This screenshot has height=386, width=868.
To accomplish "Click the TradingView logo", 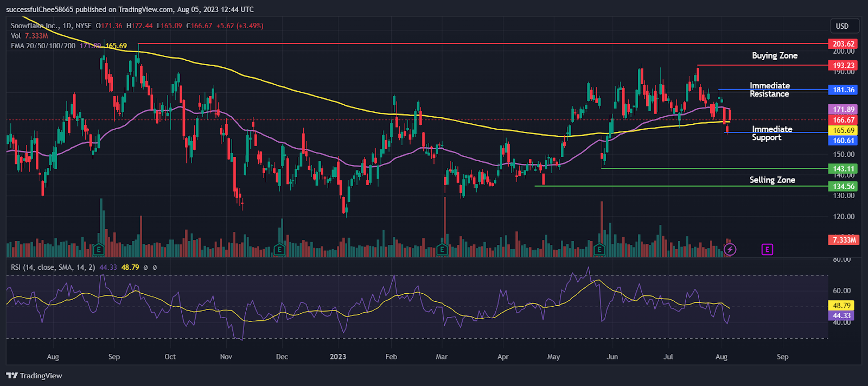I will pos(34,376).
